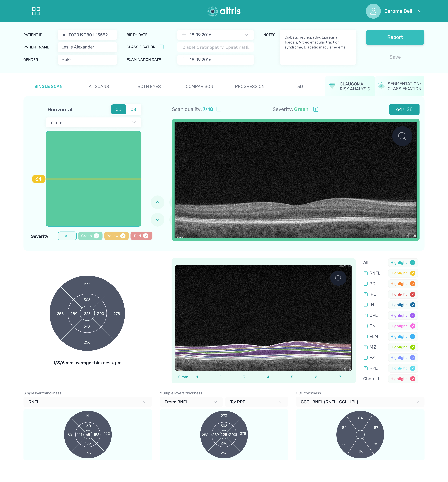Switch to the BOTH EYES tab
Viewport: 448px width, 482px height.
tap(149, 86)
